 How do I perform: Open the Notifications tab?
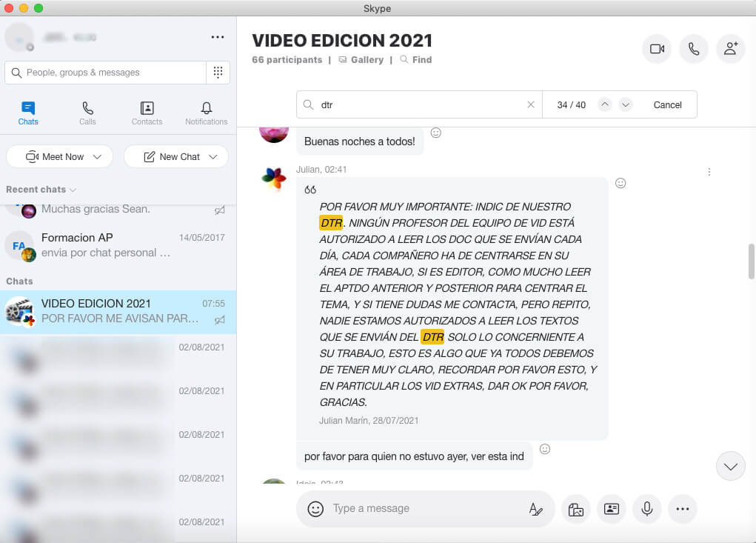click(x=206, y=113)
